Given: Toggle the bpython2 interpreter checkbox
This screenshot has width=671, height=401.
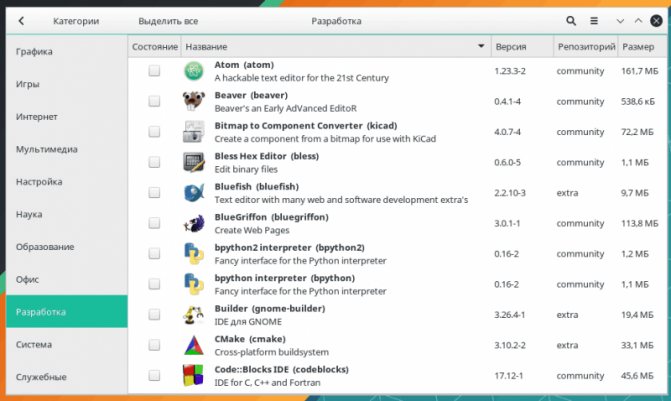Looking at the screenshot, I should (x=154, y=253).
